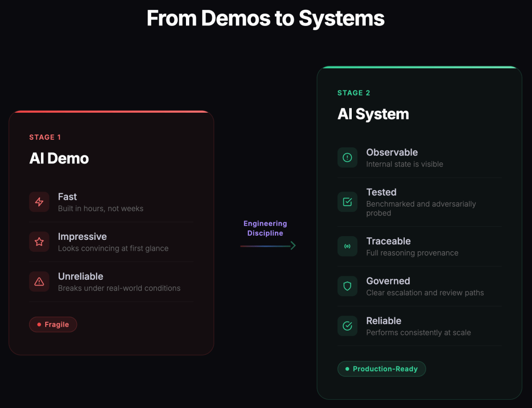The height and width of the screenshot is (408, 532).
Task: Click the lightning bolt icon beside Fast
Action: (x=39, y=202)
